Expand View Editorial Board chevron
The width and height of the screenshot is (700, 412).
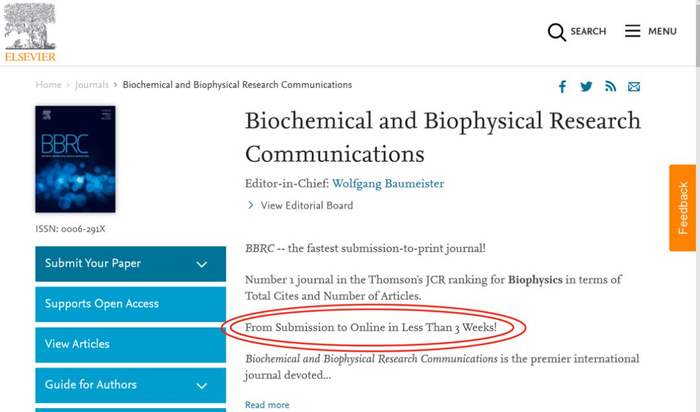[x=251, y=206]
